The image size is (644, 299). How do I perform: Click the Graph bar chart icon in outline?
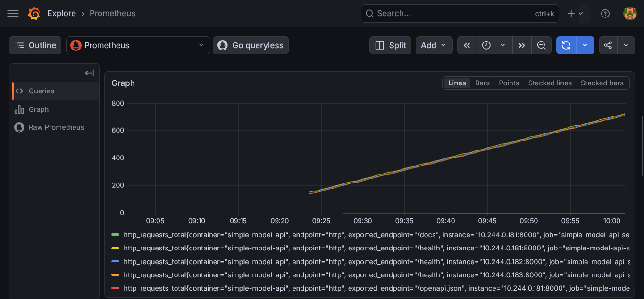[19, 109]
